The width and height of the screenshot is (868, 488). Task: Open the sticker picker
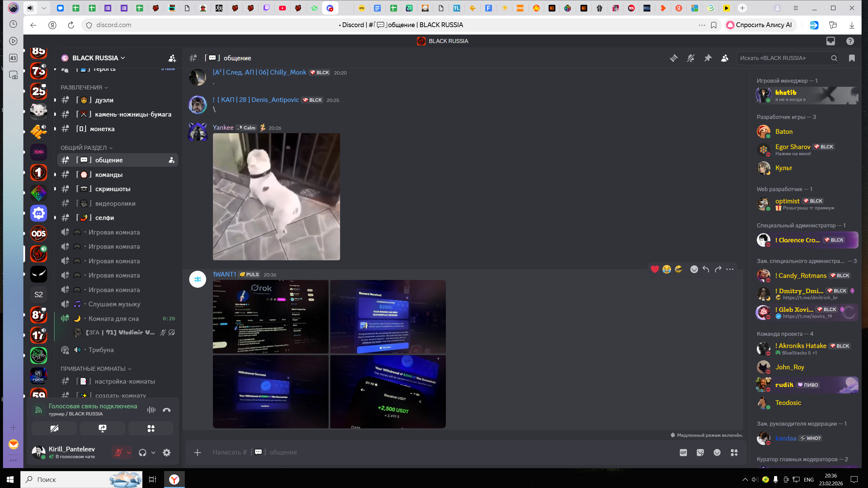click(x=700, y=452)
